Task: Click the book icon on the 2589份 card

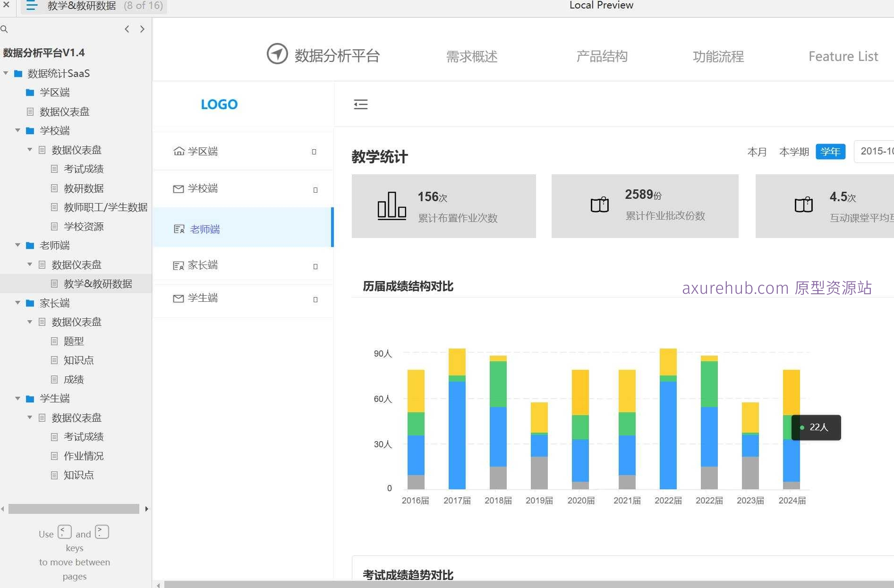Action: [x=599, y=205]
